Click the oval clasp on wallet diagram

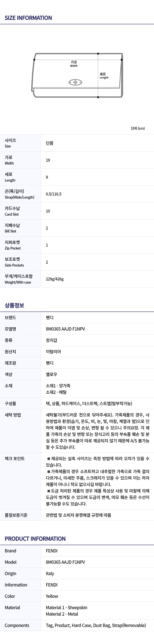[75, 82]
